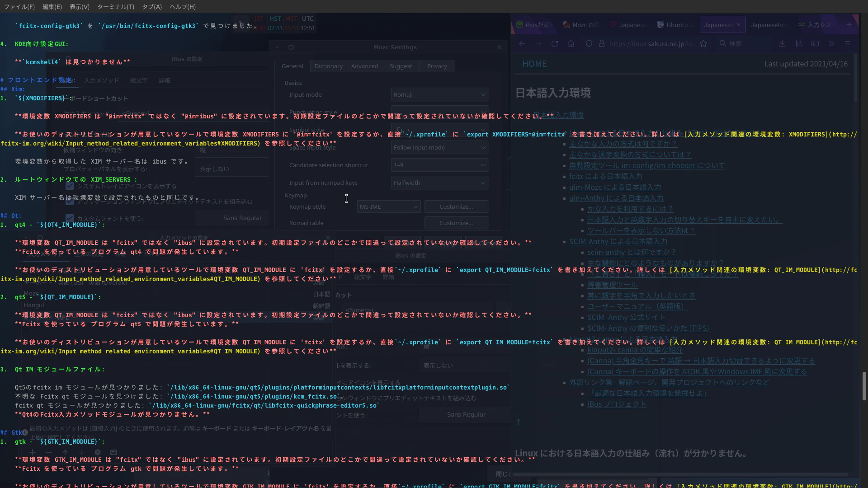Open terminal ファイル(F) menu
868x488 pixels.
click(19, 7)
